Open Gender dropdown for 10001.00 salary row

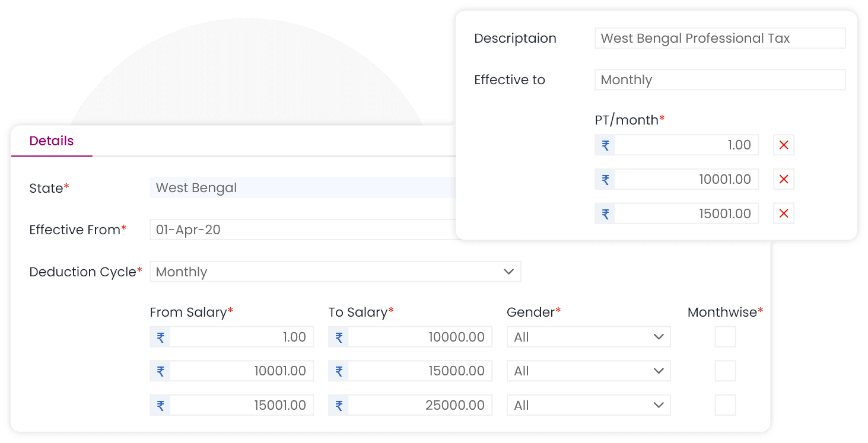coord(588,371)
